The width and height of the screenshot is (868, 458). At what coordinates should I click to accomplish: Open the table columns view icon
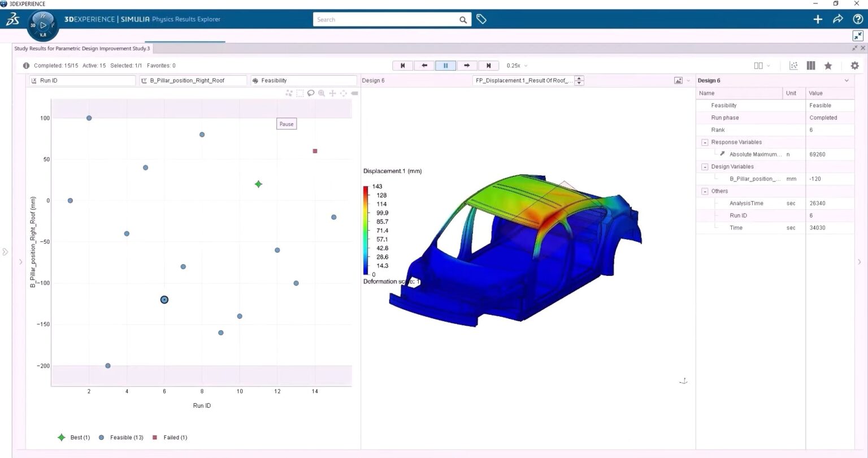[810, 66]
